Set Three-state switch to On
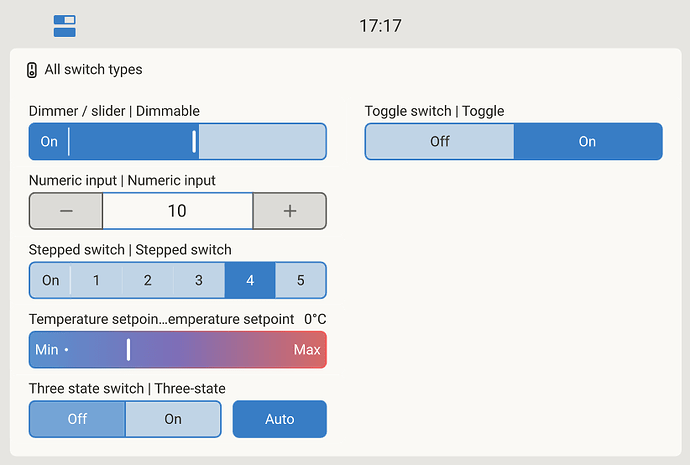The image size is (690, 465). point(174,419)
